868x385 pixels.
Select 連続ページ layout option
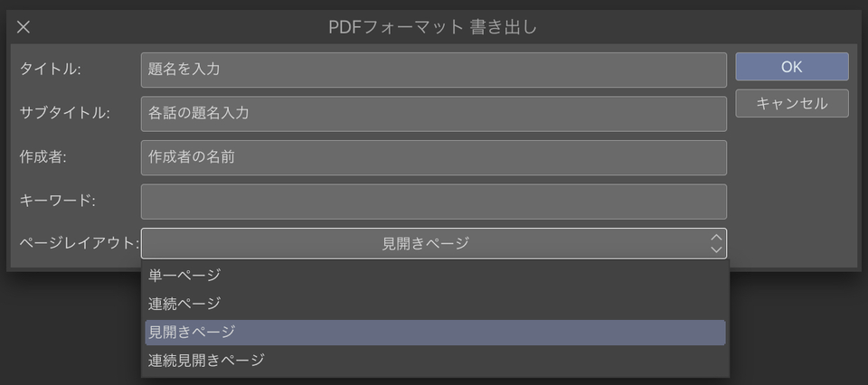pos(184,304)
